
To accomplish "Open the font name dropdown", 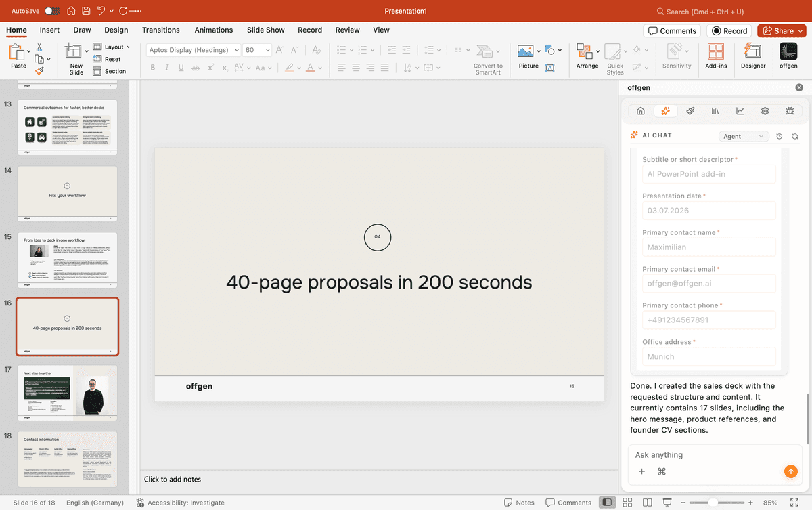I will pos(236,50).
